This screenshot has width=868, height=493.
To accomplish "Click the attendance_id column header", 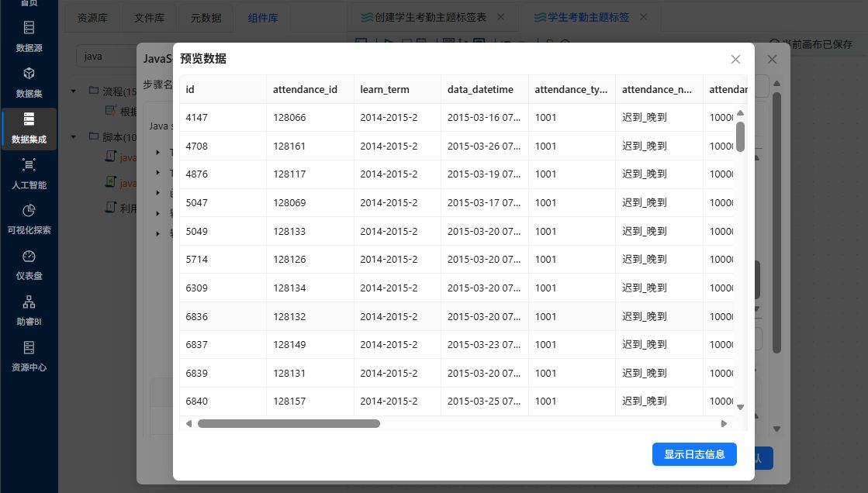I will 310,90.
